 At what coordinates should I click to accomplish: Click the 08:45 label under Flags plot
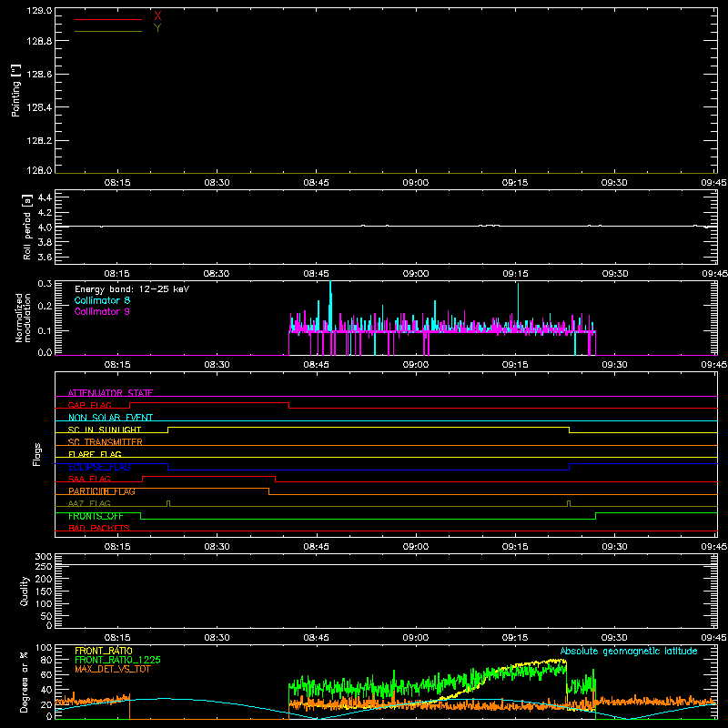316,547
